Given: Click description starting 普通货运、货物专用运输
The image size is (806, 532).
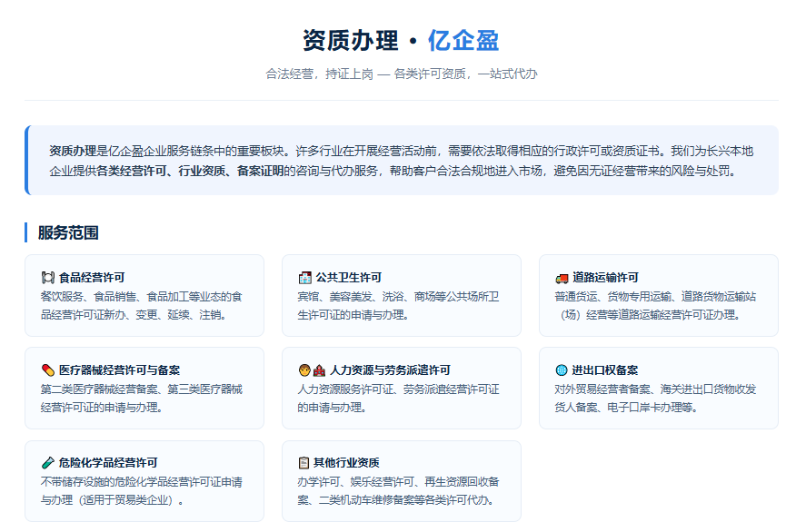Looking at the screenshot, I should click(655, 306).
